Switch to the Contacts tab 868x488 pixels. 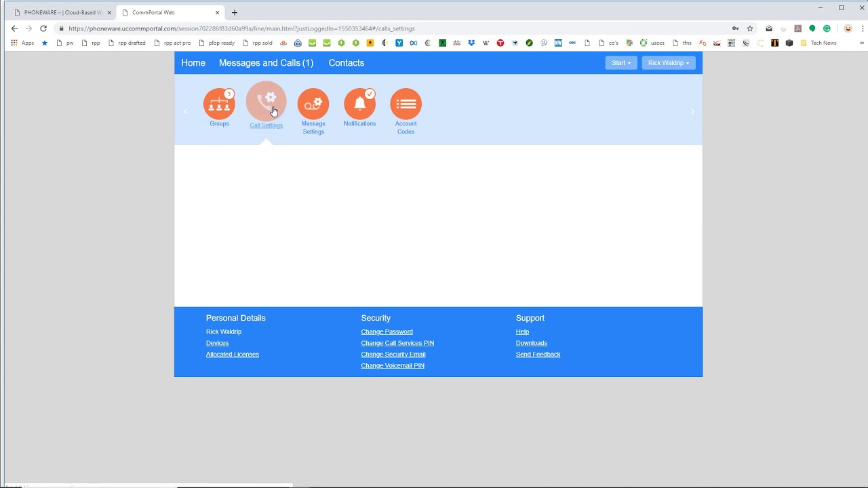tap(347, 63)
